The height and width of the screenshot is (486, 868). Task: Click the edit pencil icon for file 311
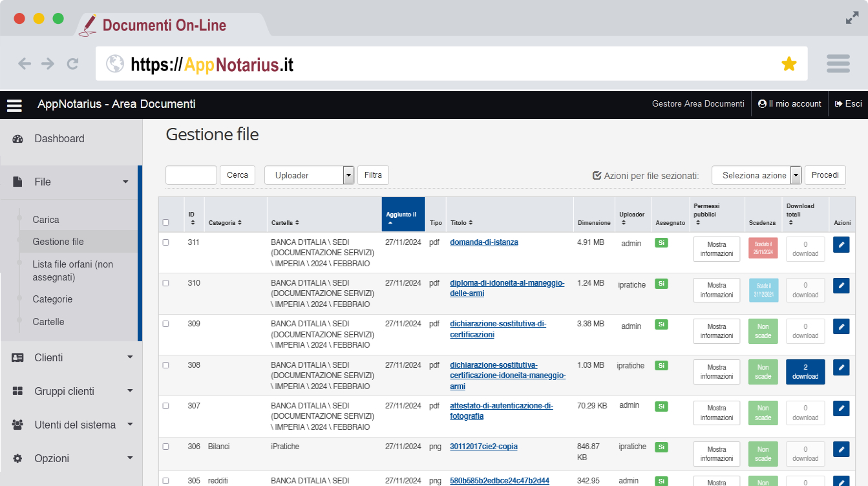point(841,245)
